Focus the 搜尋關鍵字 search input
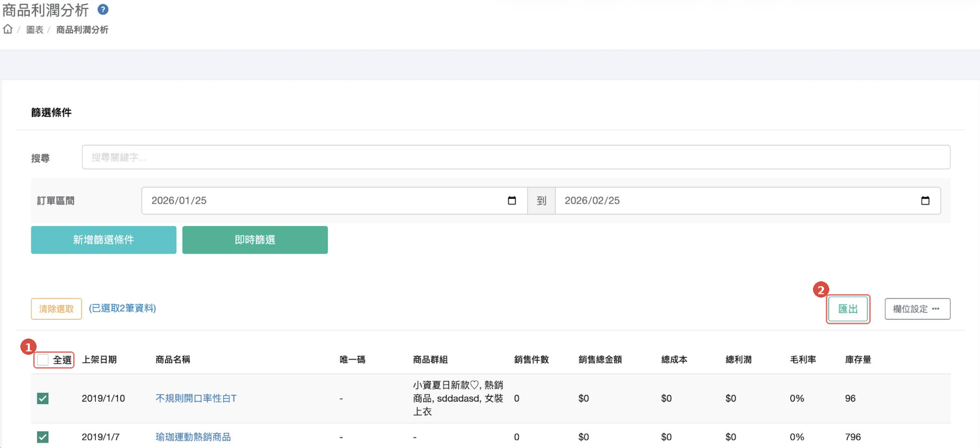The image size is (980, 448). click(x=516, y=157)
